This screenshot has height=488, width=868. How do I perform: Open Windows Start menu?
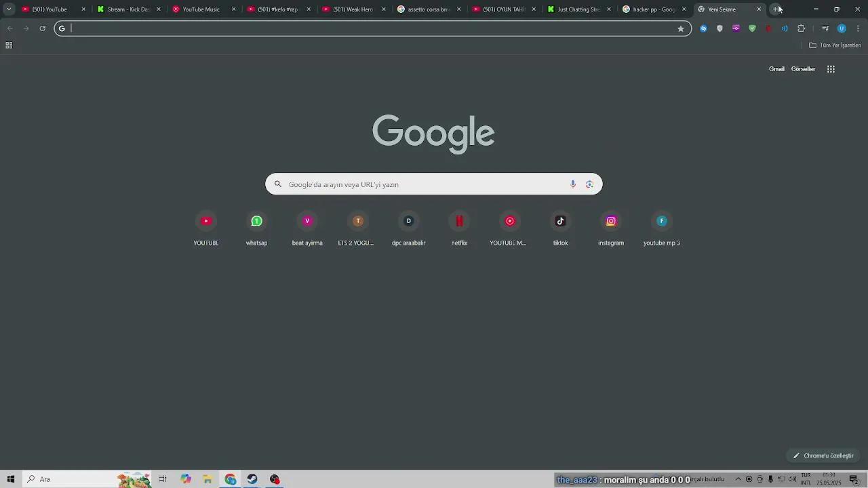pyautogui.click(x=11, y=479)
